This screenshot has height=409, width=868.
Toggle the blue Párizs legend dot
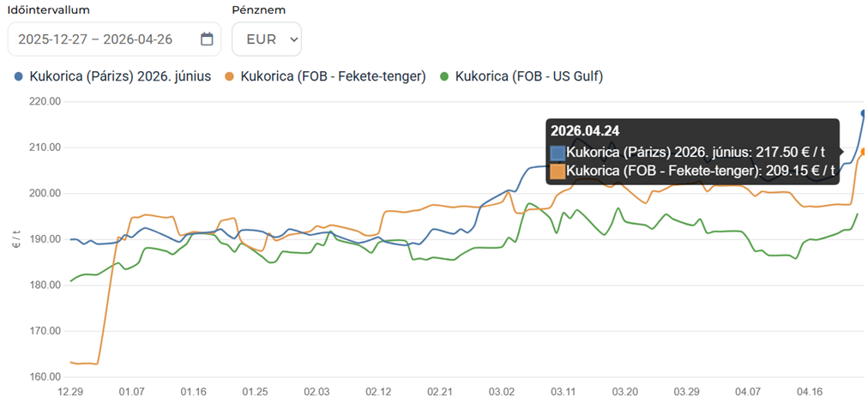coord(19,77)
